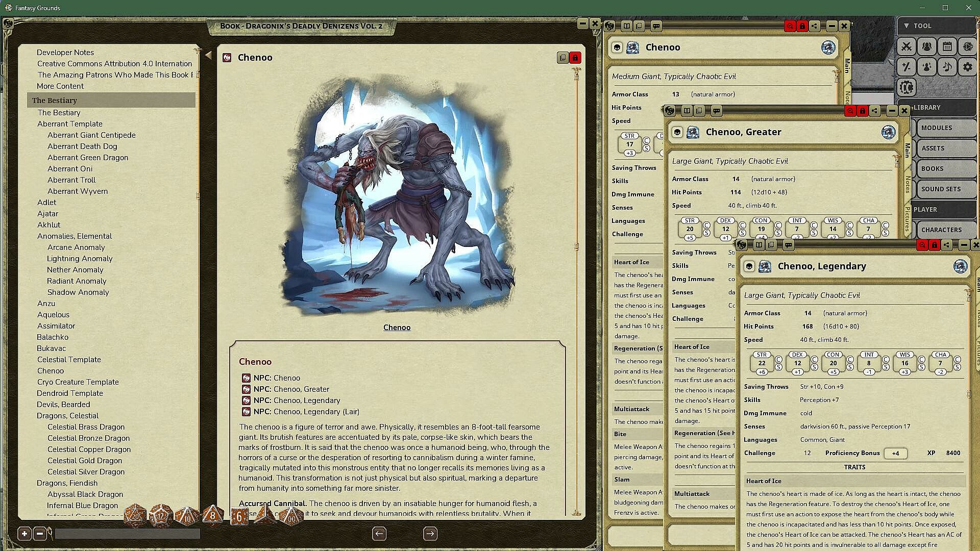980x551 pixels.
Task: Roll the d20 die icon
Action: click(135, 516)
